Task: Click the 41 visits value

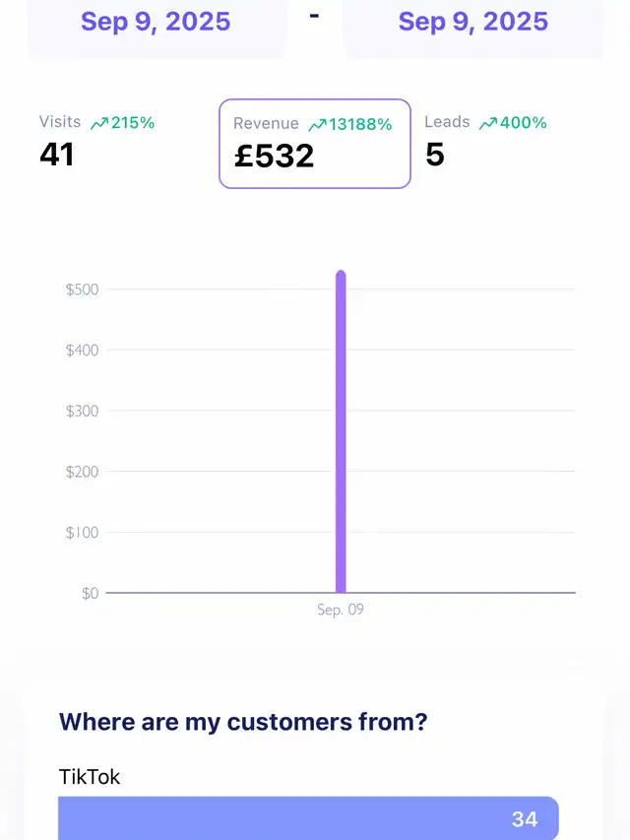Action: (x=57, y=154)
